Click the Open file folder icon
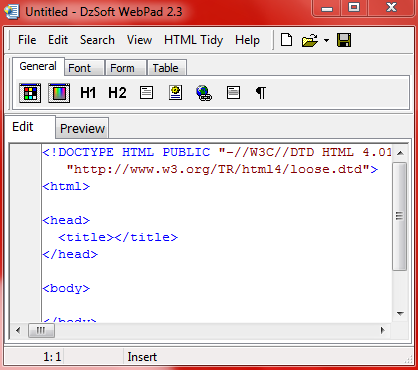Image resolution: width=418 pixels, height=370 pixels. 310,40
